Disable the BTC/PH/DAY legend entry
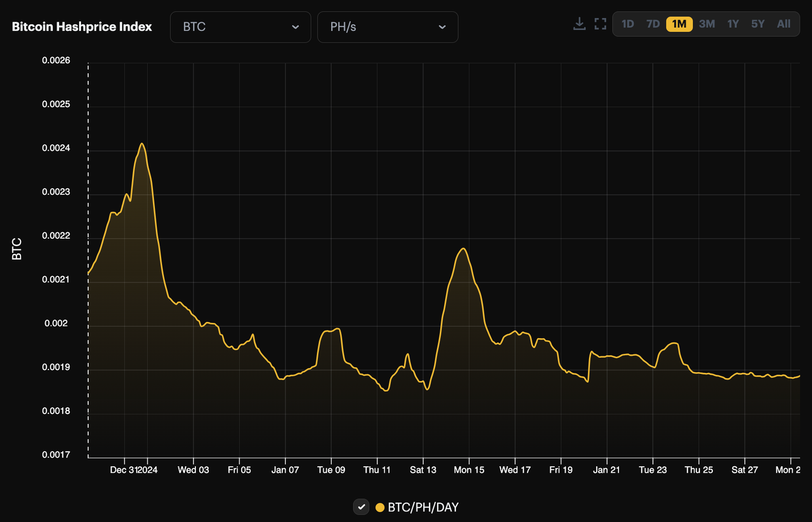Image resolution: width=812 pixels, height=522 pixels. (417, 507)
